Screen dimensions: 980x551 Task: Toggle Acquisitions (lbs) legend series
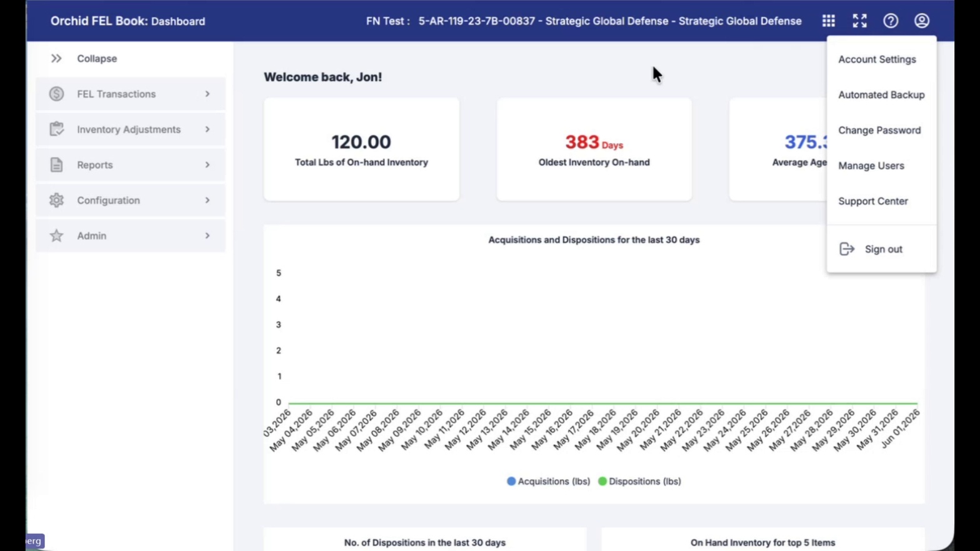[548, 481]
